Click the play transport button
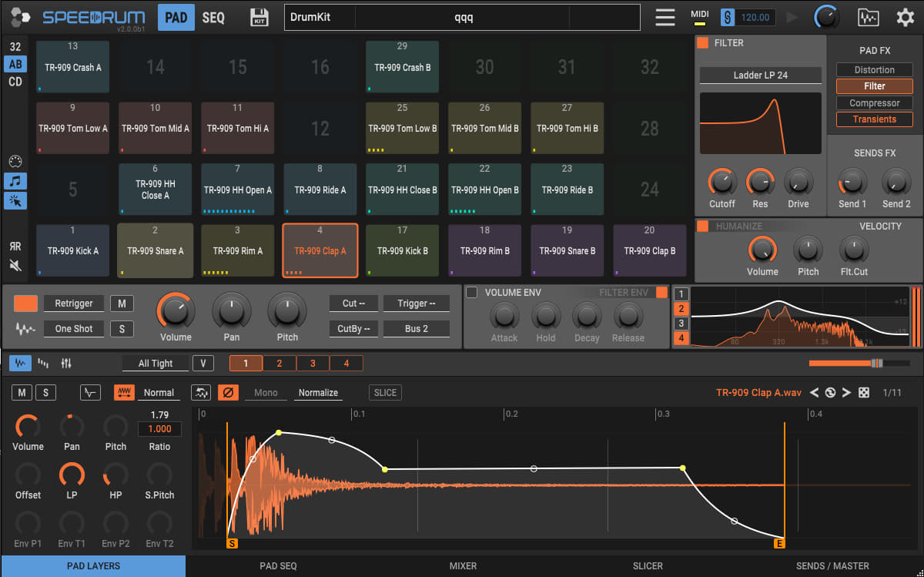924x577 pixels. click(x=792, y=17)
